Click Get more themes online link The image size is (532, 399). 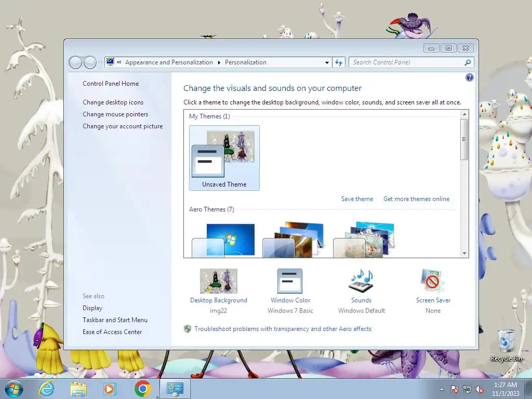coord(416,199)
